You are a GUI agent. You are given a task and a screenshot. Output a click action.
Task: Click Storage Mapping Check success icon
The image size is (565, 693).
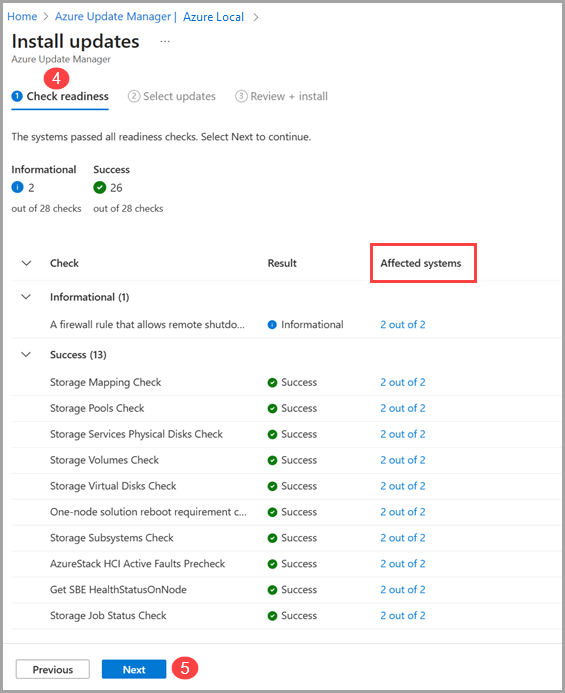(x=272, y=382)
